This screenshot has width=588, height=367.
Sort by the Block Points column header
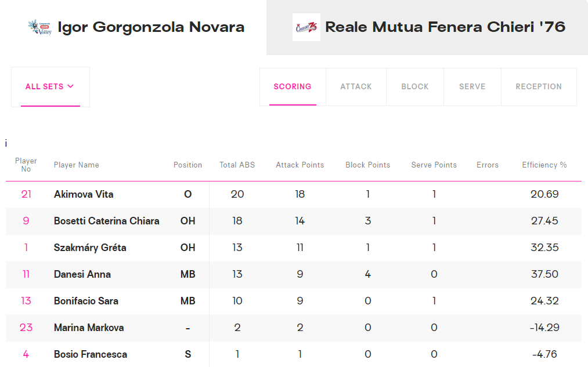point(368,165)
